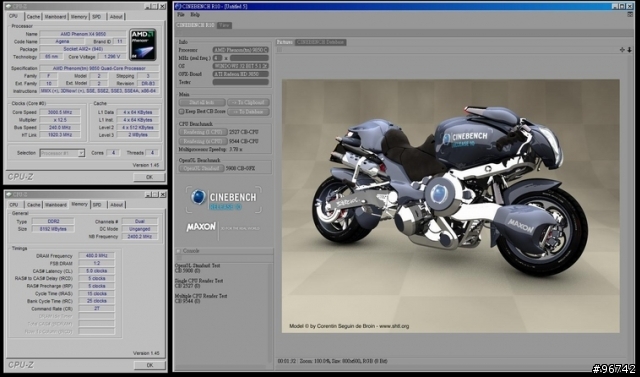
Task: Enable the Keep Best CB Score checkbox
Action: tap(181, 111)
